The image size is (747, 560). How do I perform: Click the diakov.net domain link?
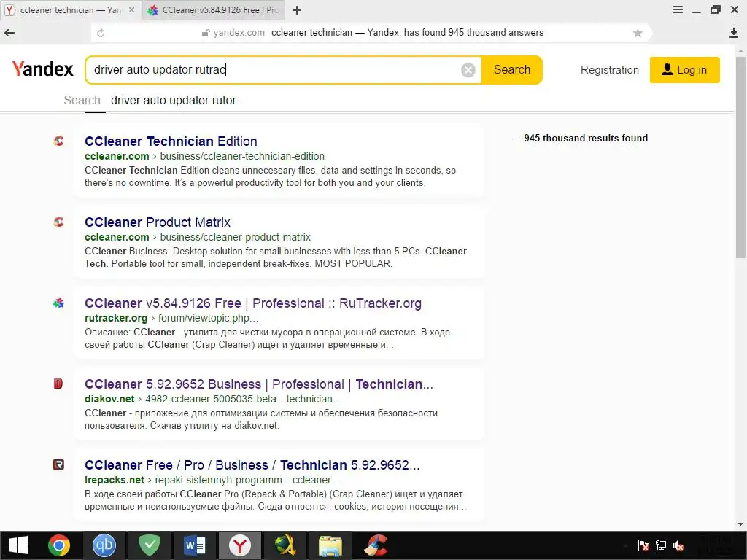109,399
